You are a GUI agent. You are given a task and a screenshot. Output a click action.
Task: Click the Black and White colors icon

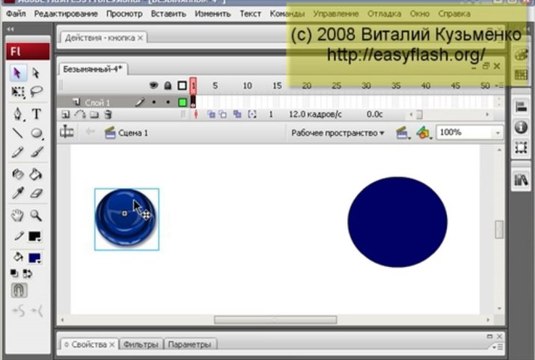pyautogui.click(x=14, y=273)
